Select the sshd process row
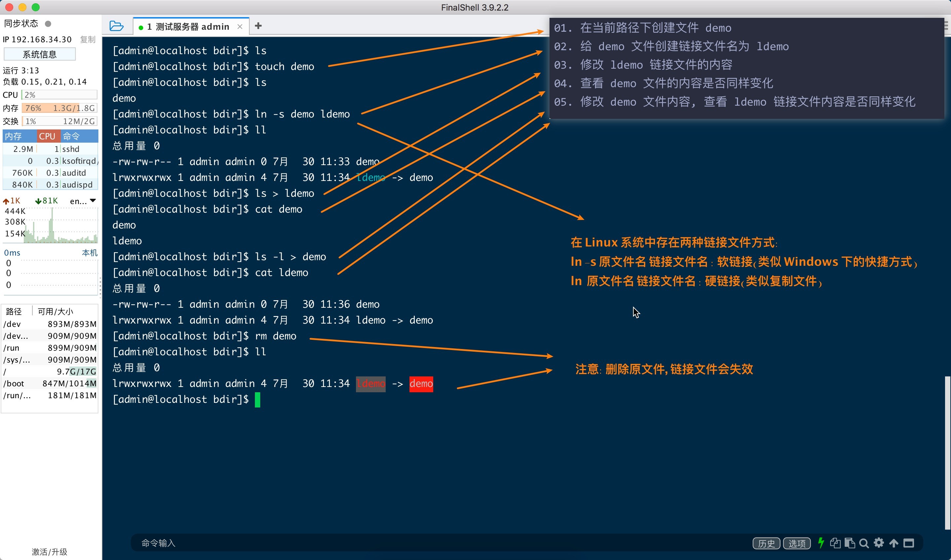The width and height of the screenshot is (951, 560). click(50, 149)
